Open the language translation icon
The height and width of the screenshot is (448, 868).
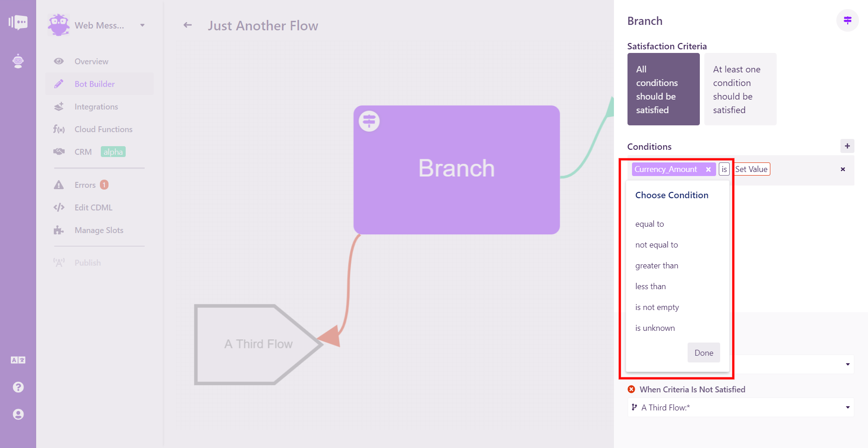coord(18,360)
